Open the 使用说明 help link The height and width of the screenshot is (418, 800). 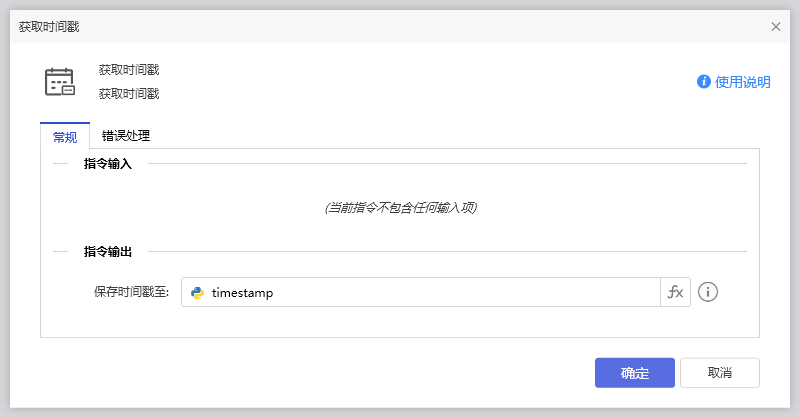pos(742,82)
